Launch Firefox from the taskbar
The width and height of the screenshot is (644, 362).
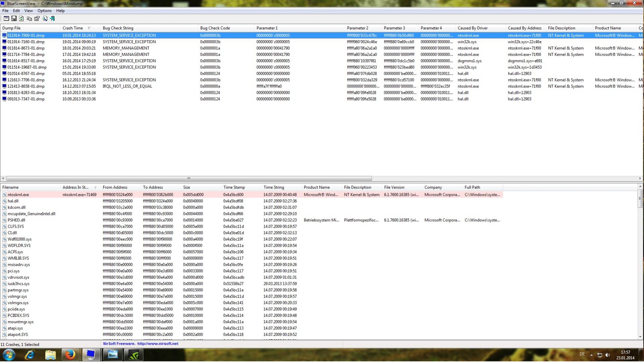(70, 355)
